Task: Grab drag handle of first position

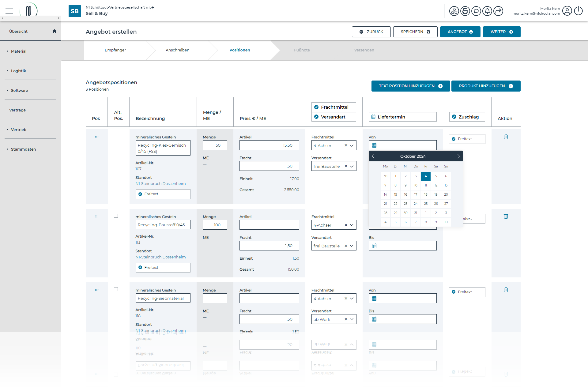Action: pyautogui.click(x=97, y=137)
